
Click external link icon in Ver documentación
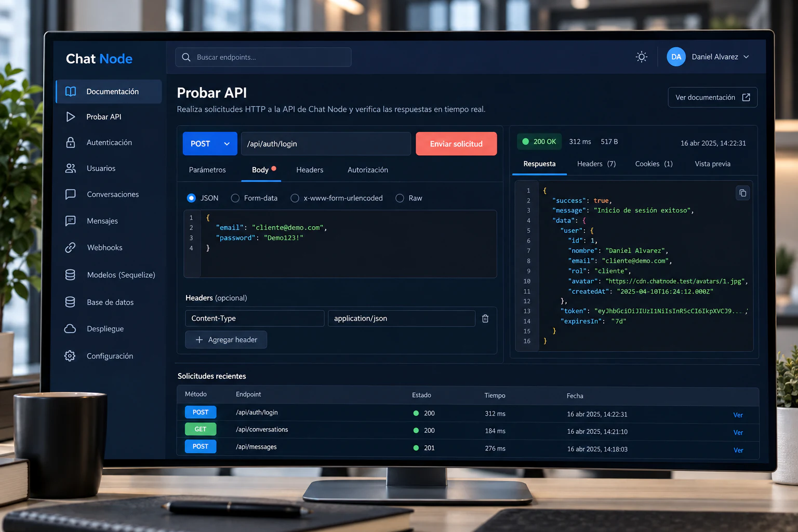(746, 97)
